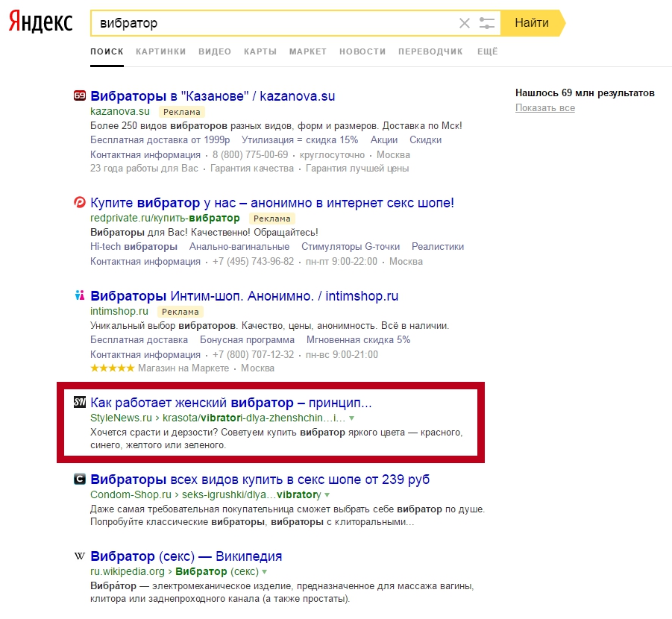Switch to the Переводчик tab
672x619 pixels.
(x=430, y=51)
